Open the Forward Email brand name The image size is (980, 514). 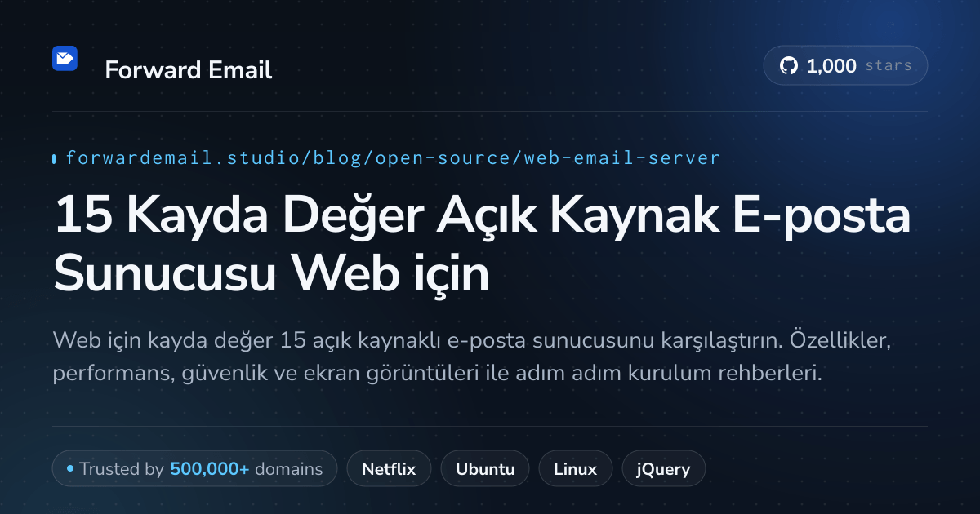[x=188, y=70]
